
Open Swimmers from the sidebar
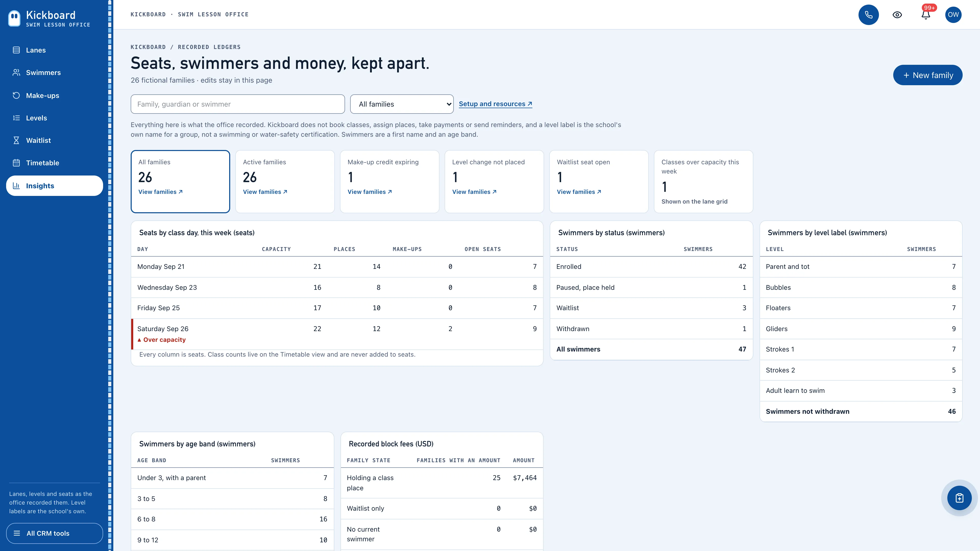54,73
